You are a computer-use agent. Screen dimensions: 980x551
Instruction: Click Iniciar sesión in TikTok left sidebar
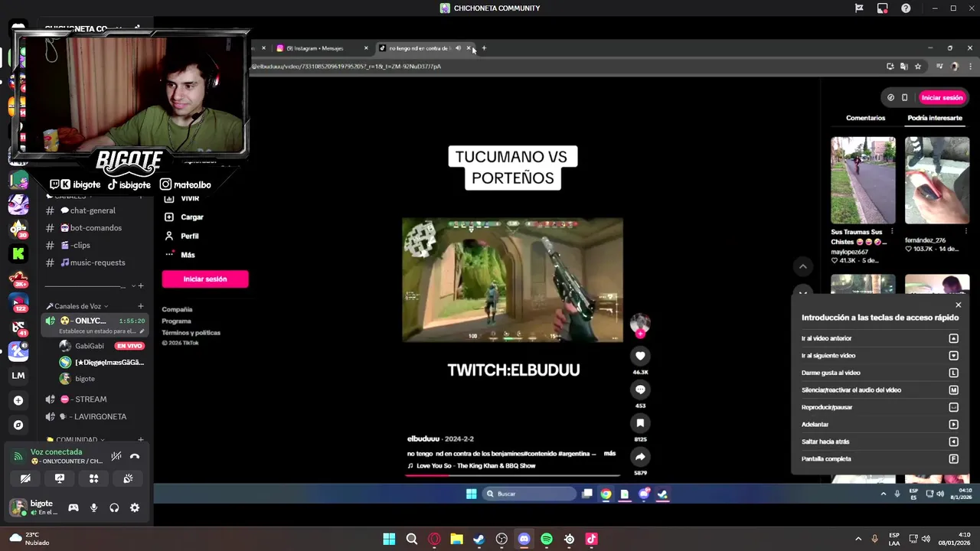pos(205,279)
